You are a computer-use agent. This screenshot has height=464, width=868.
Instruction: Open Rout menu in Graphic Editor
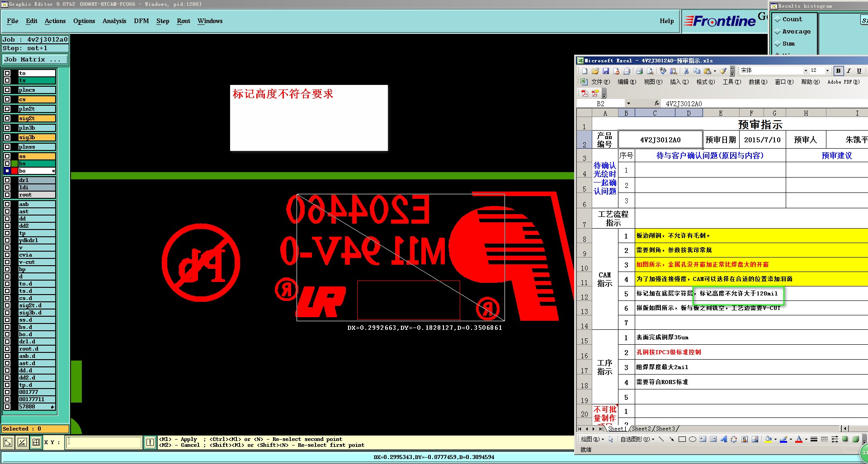[184, 21]
